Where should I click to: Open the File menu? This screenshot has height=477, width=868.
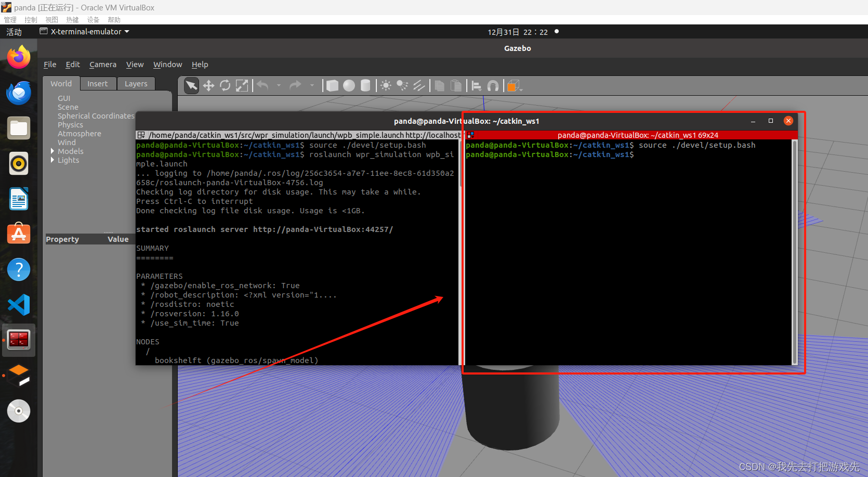click(x=50, y=65)
